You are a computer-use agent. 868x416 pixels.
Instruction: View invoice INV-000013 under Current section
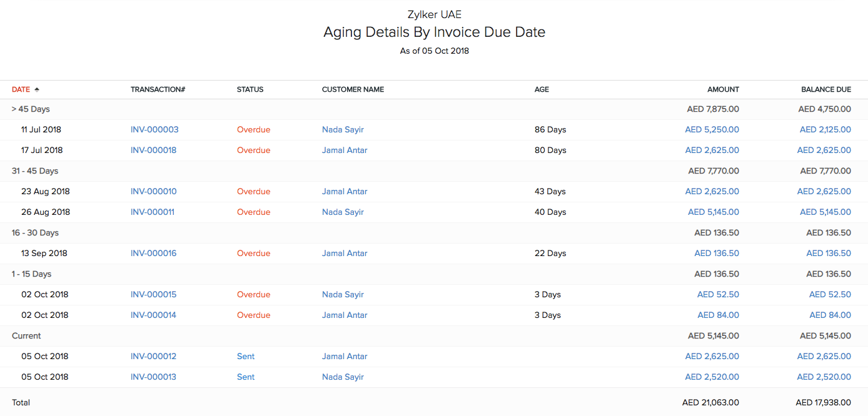click(154, 377)
